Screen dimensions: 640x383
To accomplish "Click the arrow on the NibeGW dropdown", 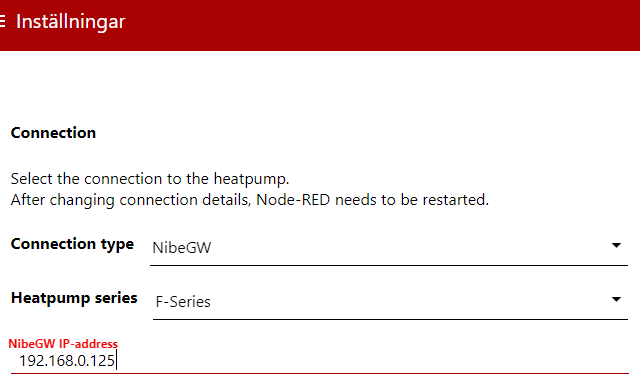I will [x=616, y=245].
